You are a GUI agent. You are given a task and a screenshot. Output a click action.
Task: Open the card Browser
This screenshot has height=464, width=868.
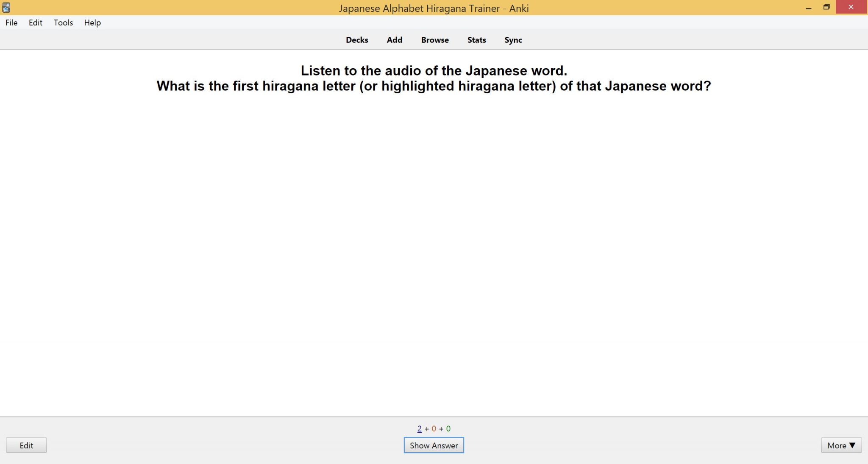[x=434, y=39]
